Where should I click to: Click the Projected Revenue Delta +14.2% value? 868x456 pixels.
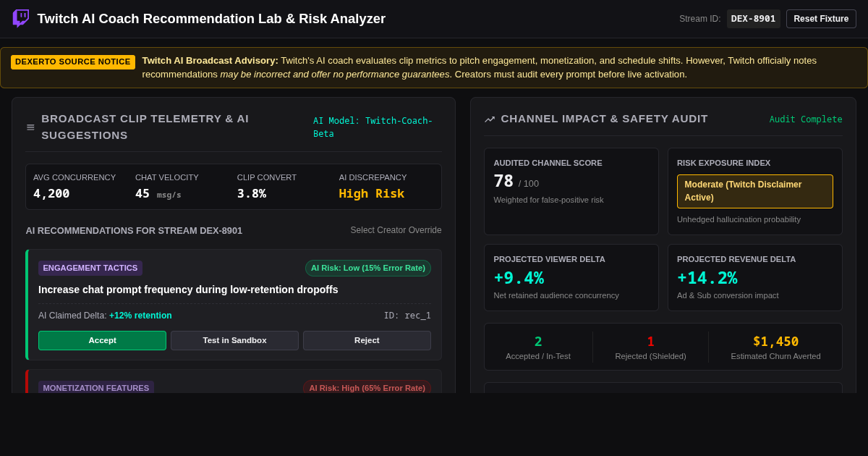click(707, 278)
